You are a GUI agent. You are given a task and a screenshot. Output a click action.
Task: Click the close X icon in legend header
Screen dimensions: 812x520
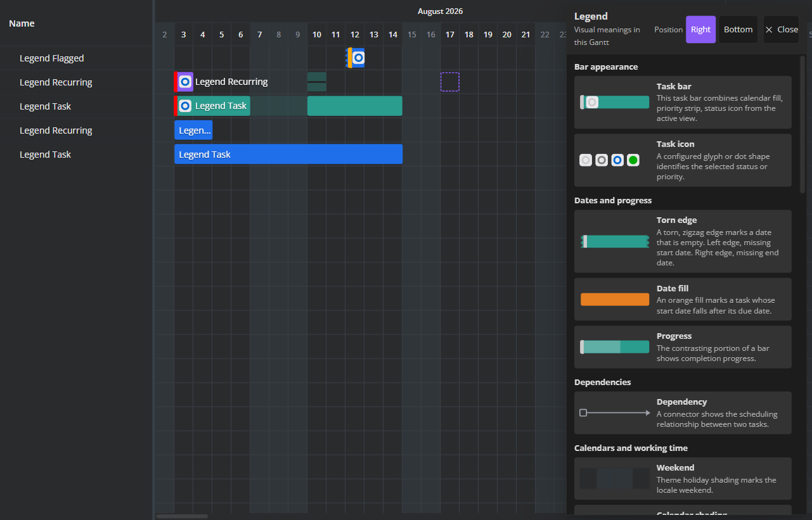coord(769,30)
